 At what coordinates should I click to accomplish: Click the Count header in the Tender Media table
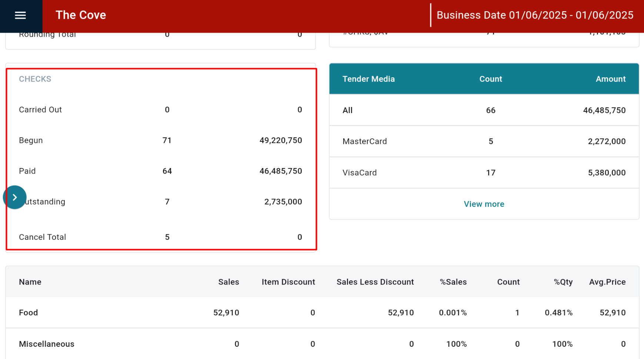pos(490,79)
